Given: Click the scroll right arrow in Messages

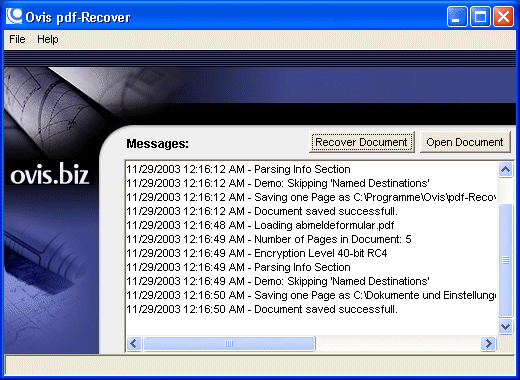Looking at the screenshot, I should pyautogui.click(x=488, y=343).
